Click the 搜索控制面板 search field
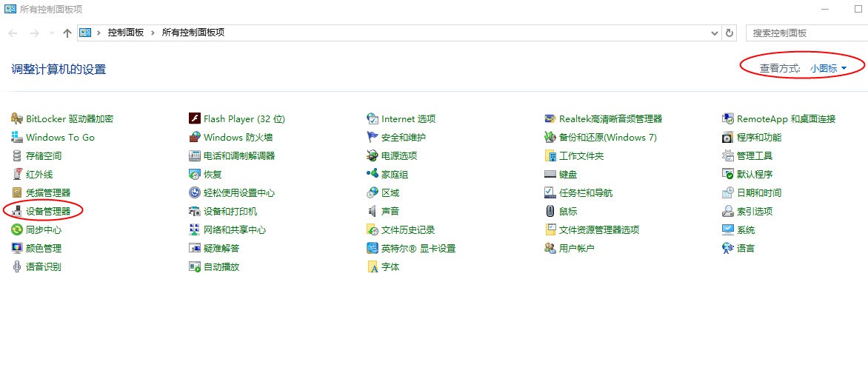The width and height of the screenshot is (868, 379). click(x=807, y=33)
